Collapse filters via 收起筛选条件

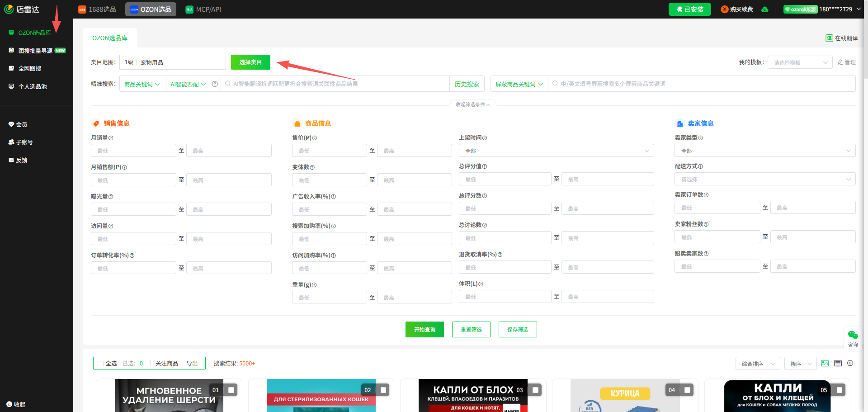pos(472,104)
